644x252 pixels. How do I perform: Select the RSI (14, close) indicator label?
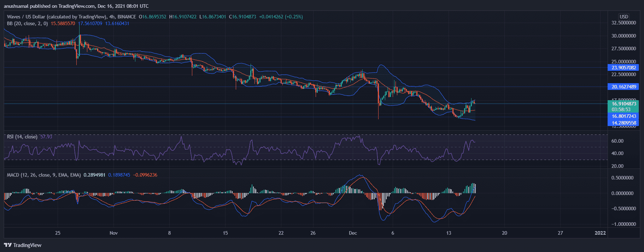click(x=22, y=137)
